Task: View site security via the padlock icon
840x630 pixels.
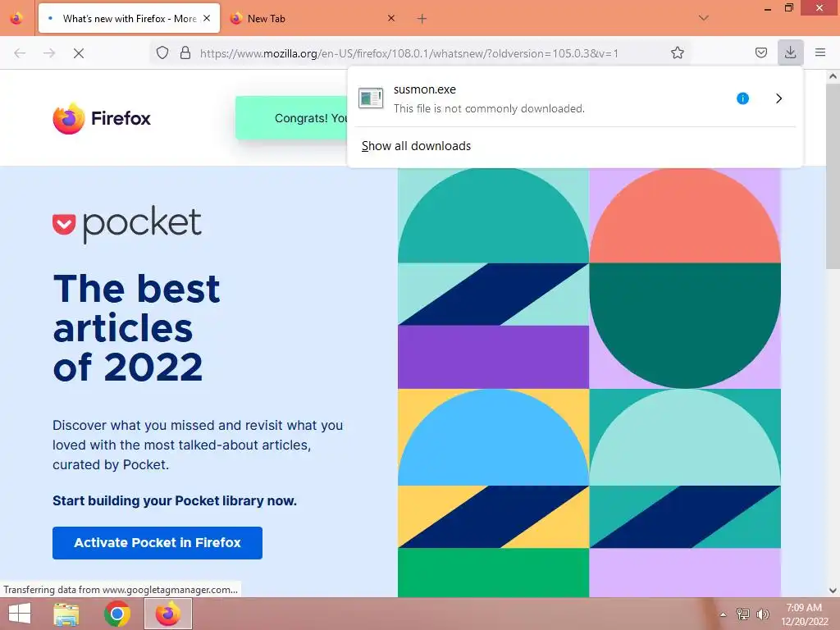Action: pyautogui.click(x=185, y=52)
